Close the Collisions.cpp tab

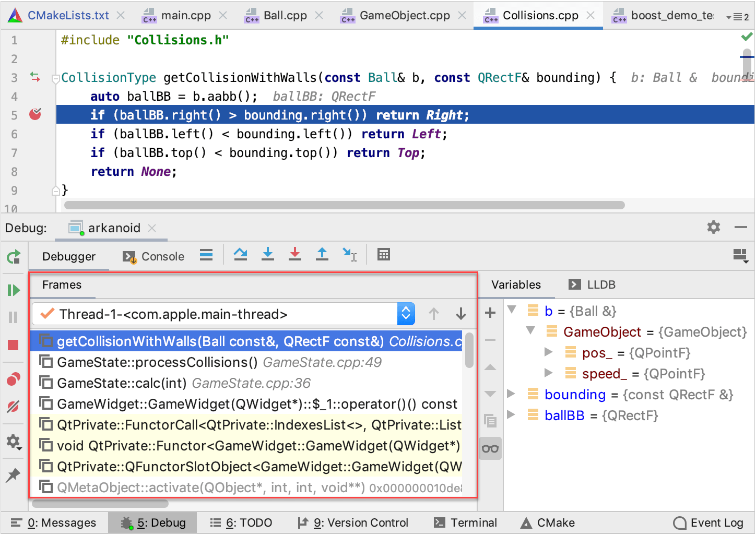pyautogui.click(x=590, y=15)
